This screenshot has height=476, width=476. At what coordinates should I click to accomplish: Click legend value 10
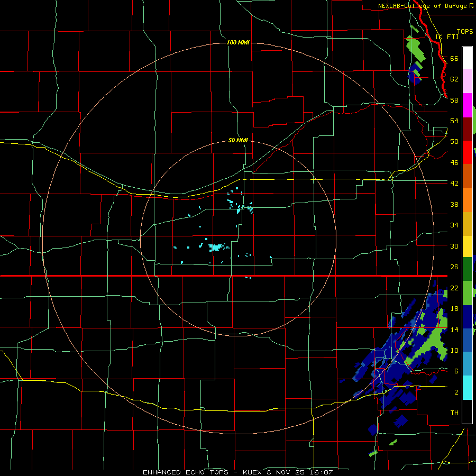[x=454, y=350]
